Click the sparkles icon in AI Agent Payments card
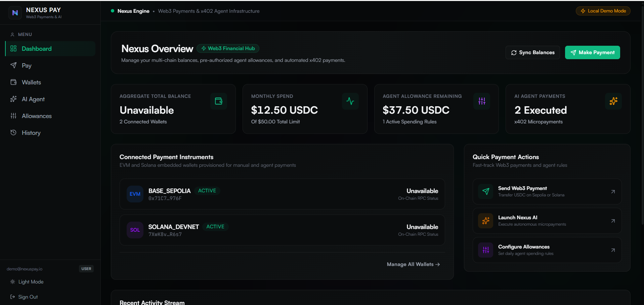The height and width of the screenshot is (305, 644). coord(613,101)
